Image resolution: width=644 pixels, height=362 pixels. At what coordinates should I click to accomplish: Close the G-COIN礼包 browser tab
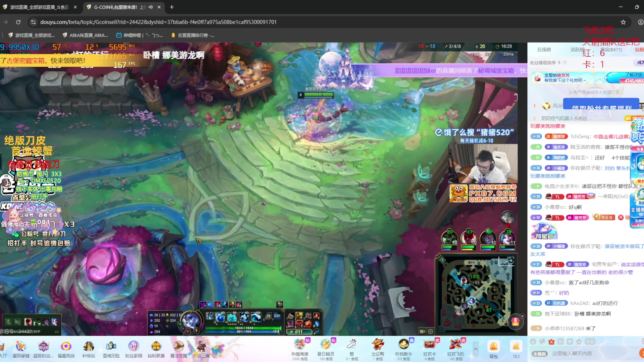[x=159, y=7]
